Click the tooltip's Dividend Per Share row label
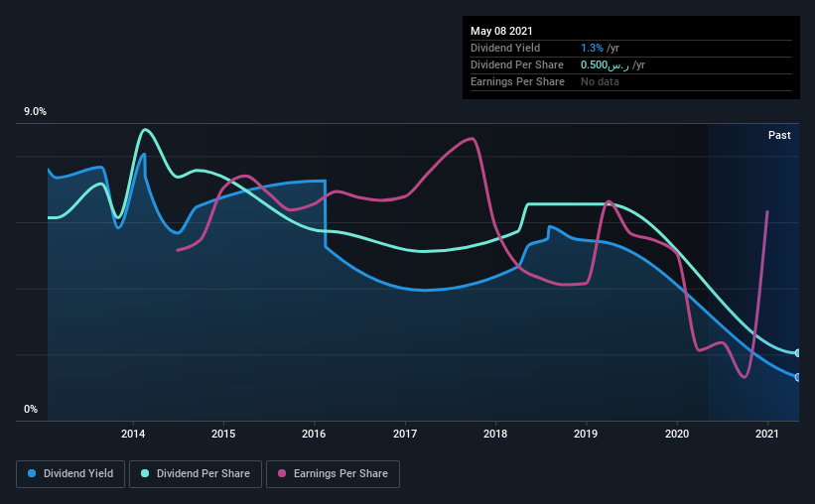The height and width of the screenshot is (504, 815). (516, 64)
